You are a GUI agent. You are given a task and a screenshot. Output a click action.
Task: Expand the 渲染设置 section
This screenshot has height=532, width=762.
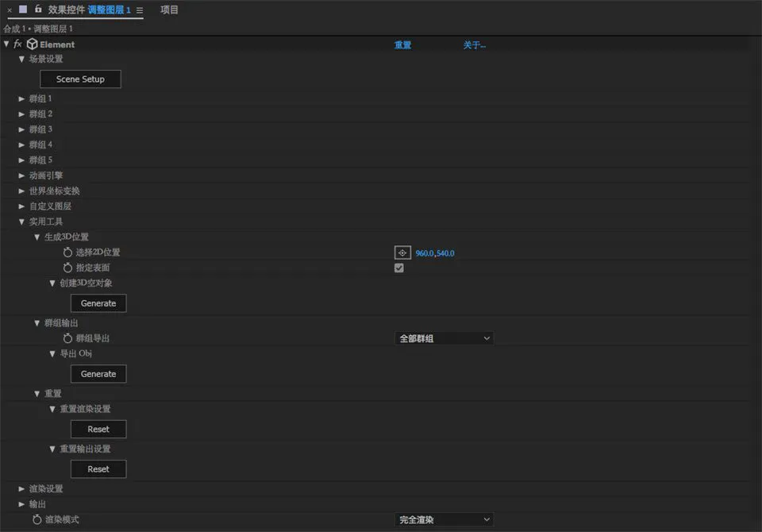[x=22, y=488]
